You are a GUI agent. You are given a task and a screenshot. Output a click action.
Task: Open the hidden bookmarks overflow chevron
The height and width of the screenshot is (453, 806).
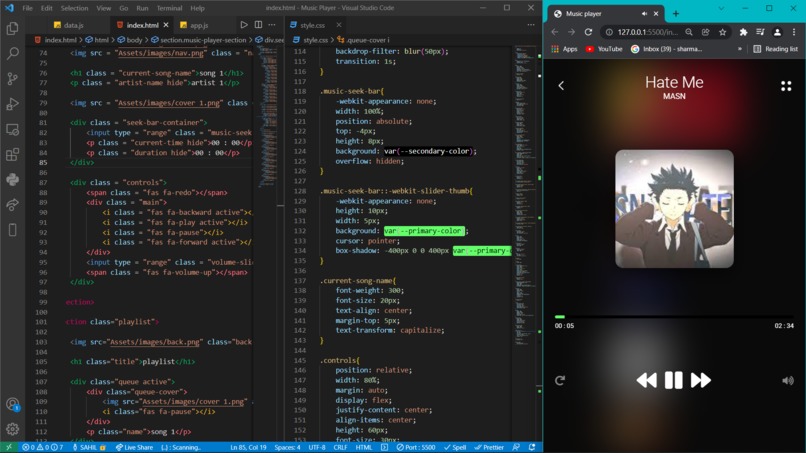(x=740, y=49)
